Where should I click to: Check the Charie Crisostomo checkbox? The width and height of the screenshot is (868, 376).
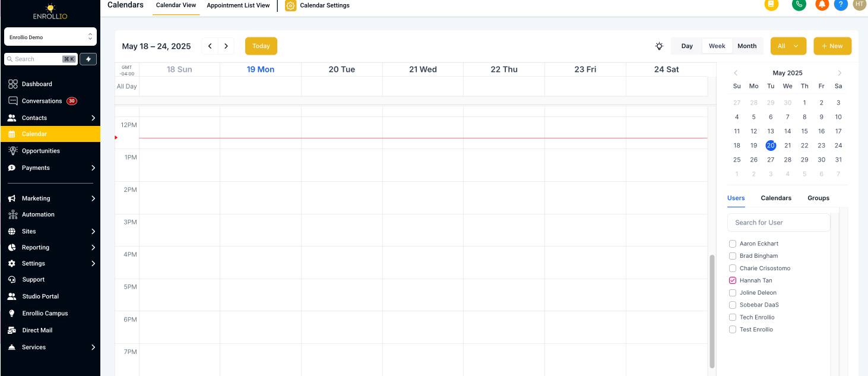pos(733,268)
